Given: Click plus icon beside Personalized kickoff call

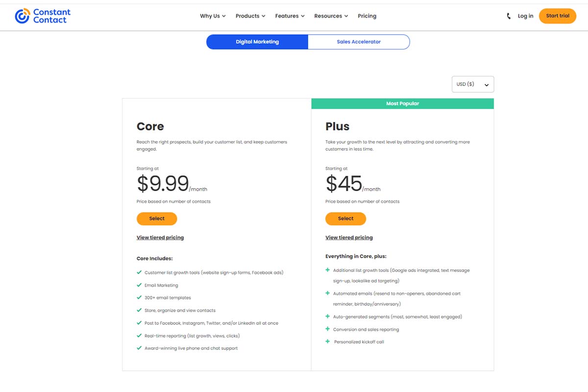Looking at the screenshot, I should click(328, 342).
